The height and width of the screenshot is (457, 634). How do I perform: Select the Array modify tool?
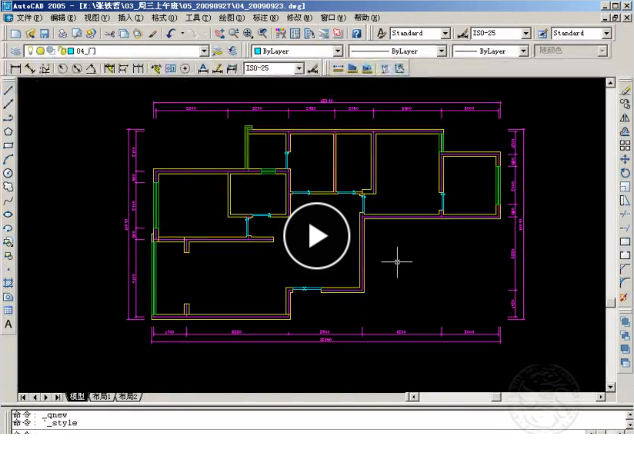(625, 145)
